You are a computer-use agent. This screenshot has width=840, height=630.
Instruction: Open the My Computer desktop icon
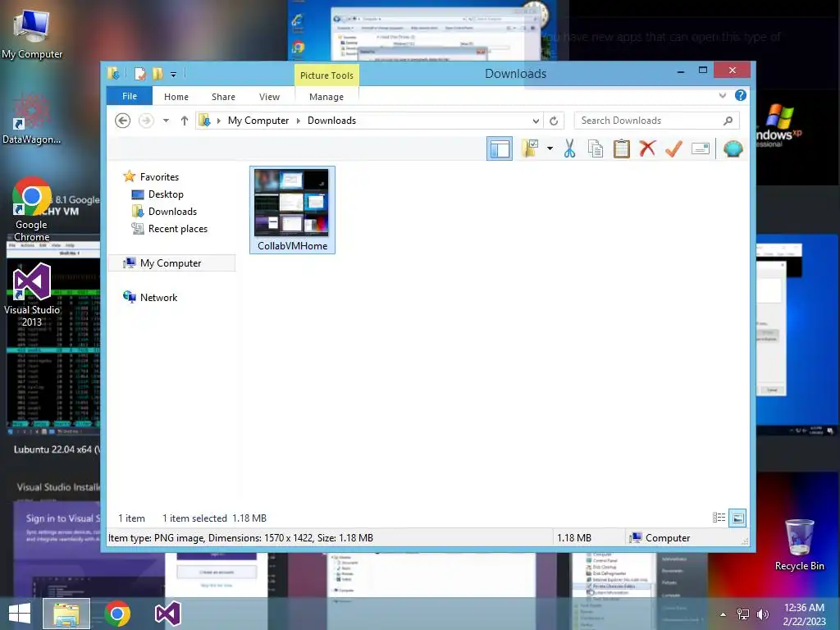[x=32, y=34]
